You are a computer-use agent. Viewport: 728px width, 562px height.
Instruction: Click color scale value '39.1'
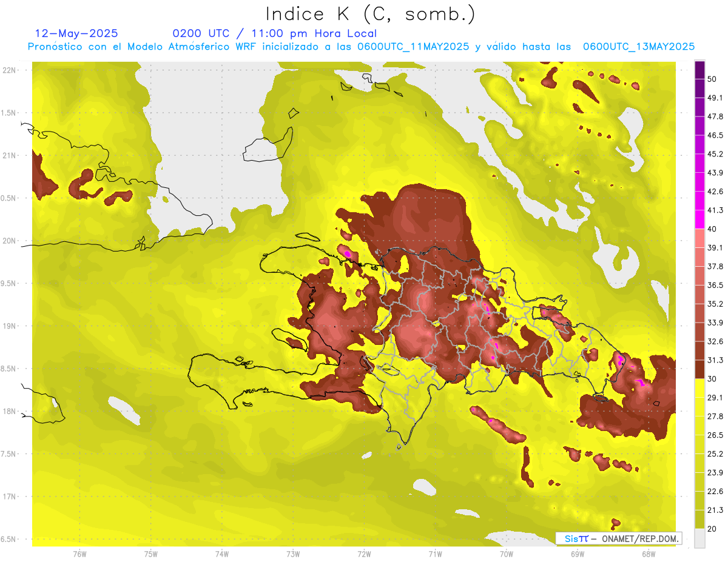pyautogui.click(x=715, y=248)
